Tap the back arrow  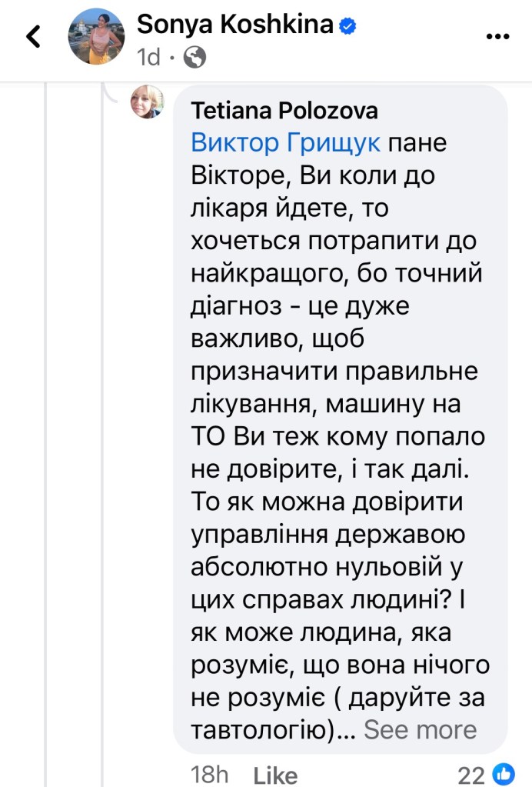pos(33,37)
